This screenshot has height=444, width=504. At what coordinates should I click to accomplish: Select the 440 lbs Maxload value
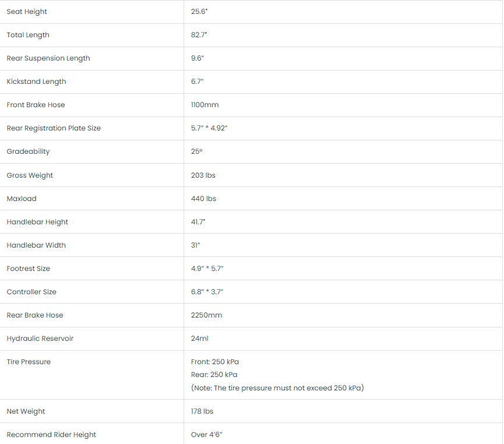click(x=203, y=199)
